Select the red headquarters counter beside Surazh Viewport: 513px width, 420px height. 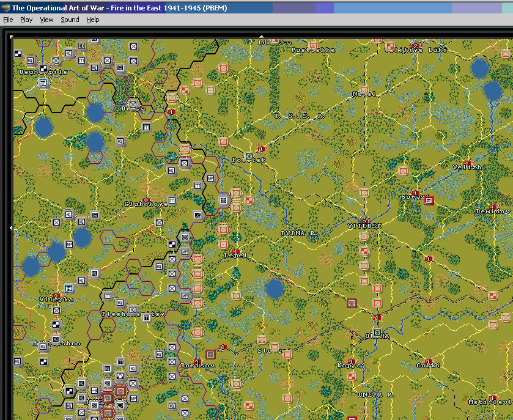tap(429, 201)
